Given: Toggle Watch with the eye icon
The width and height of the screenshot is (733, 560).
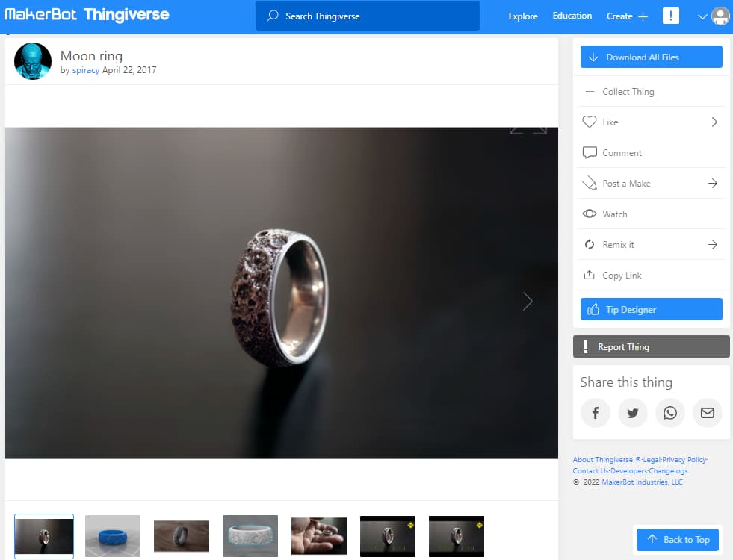Looking at the screenshot, I should [x=590, y=214].
